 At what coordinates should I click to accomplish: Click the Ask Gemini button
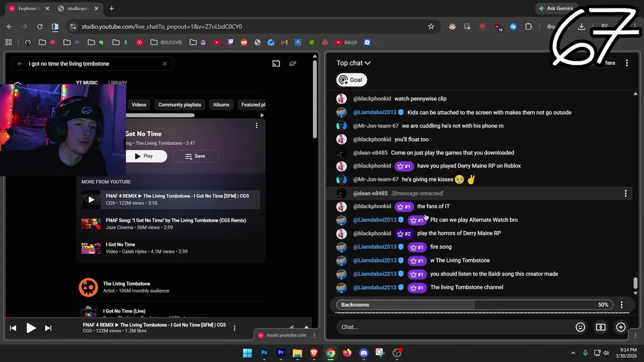pos(556,9)
